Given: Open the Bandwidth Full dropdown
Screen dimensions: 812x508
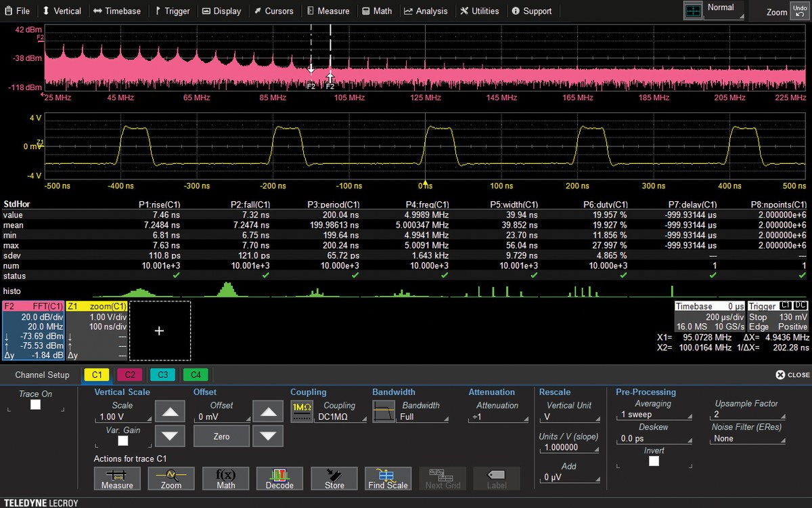Looking at the screenshot, I should point(424,417).
